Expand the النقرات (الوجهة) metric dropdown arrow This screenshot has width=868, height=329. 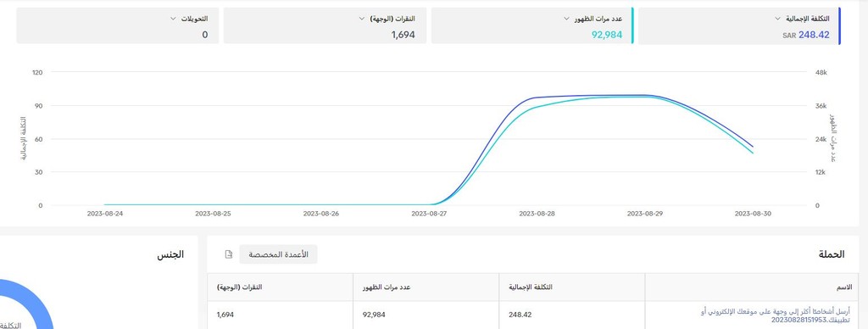point(362,19)
